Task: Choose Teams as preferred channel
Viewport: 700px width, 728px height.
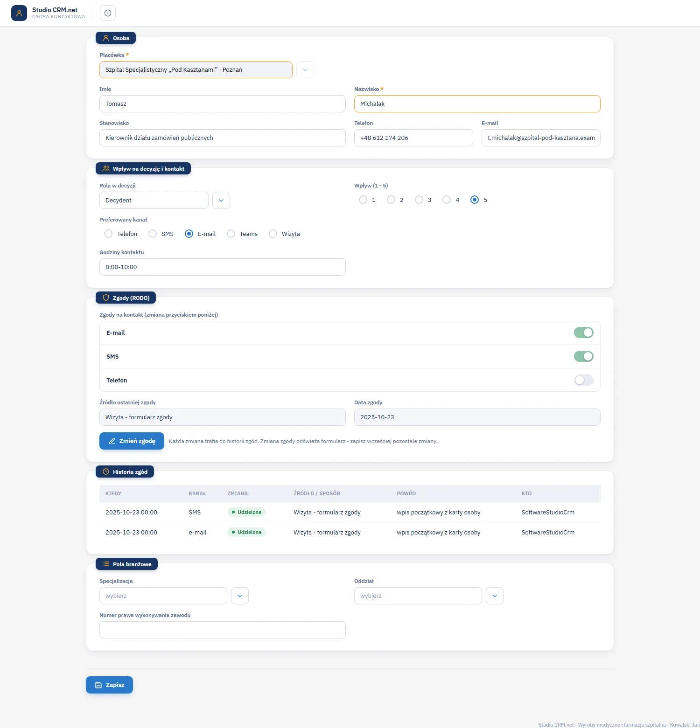Action: point(231,234)
